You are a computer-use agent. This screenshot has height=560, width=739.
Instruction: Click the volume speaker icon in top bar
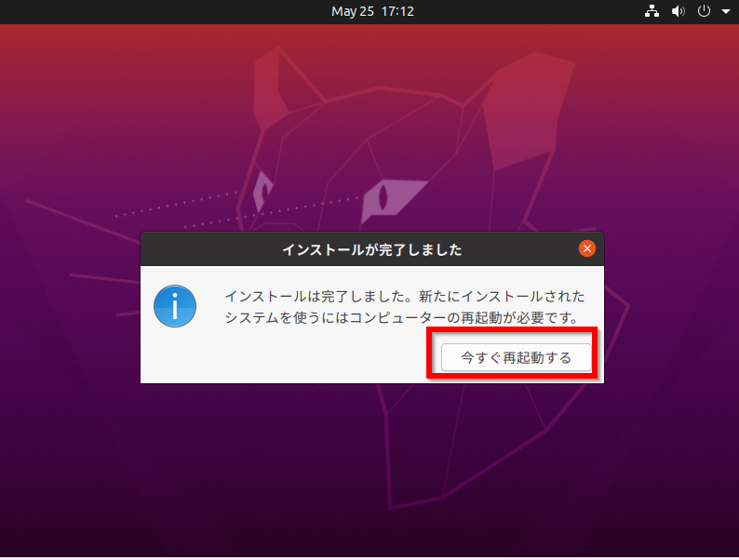point(679,11)
